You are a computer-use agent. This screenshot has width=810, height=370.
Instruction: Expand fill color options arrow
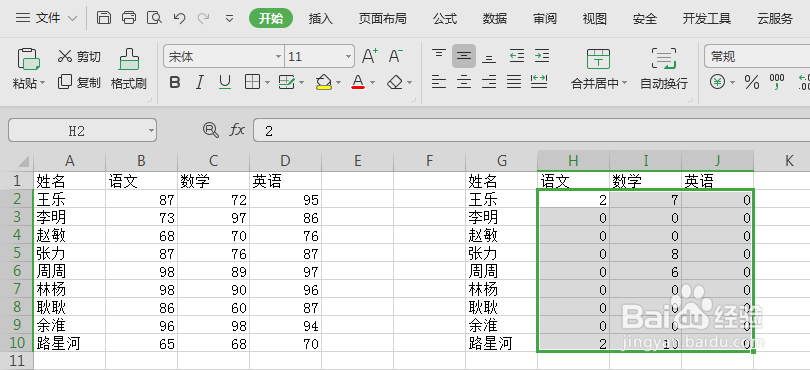[338, 83]
